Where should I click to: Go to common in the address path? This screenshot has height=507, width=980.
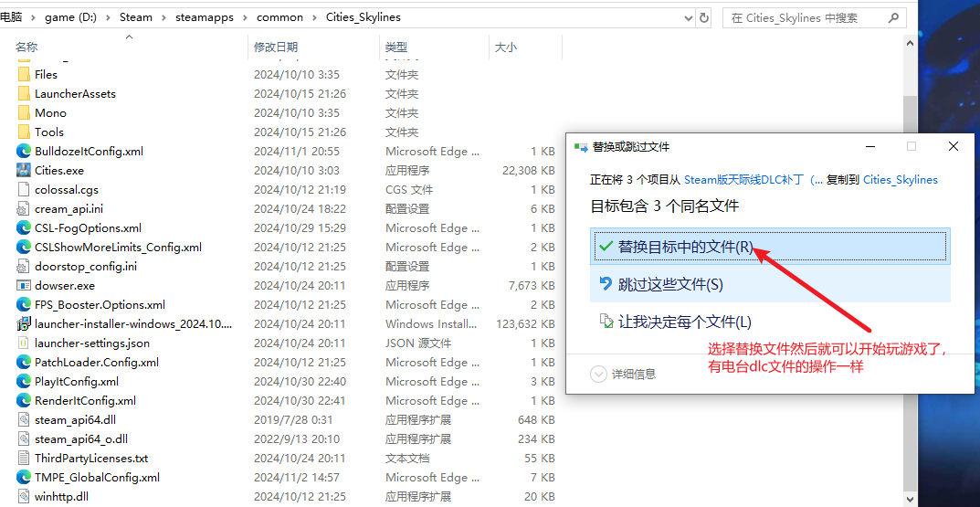point(280,17)
